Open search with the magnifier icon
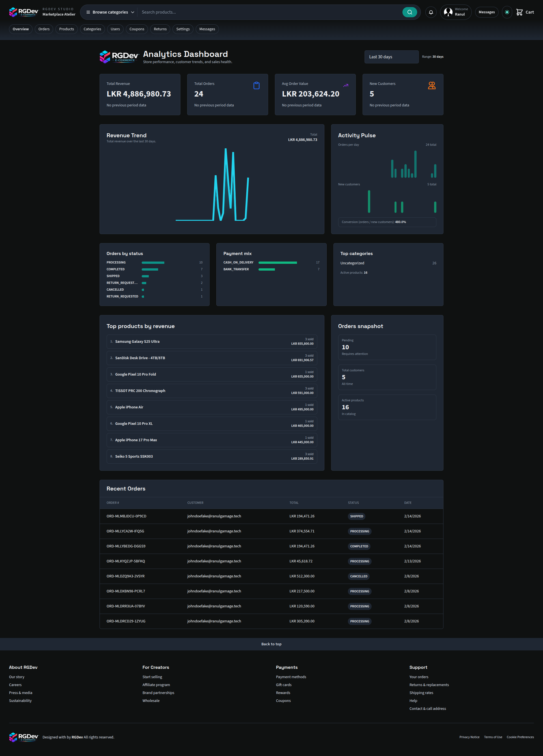Viewport: 543px width, 756px height. click(x=410, y=12)
